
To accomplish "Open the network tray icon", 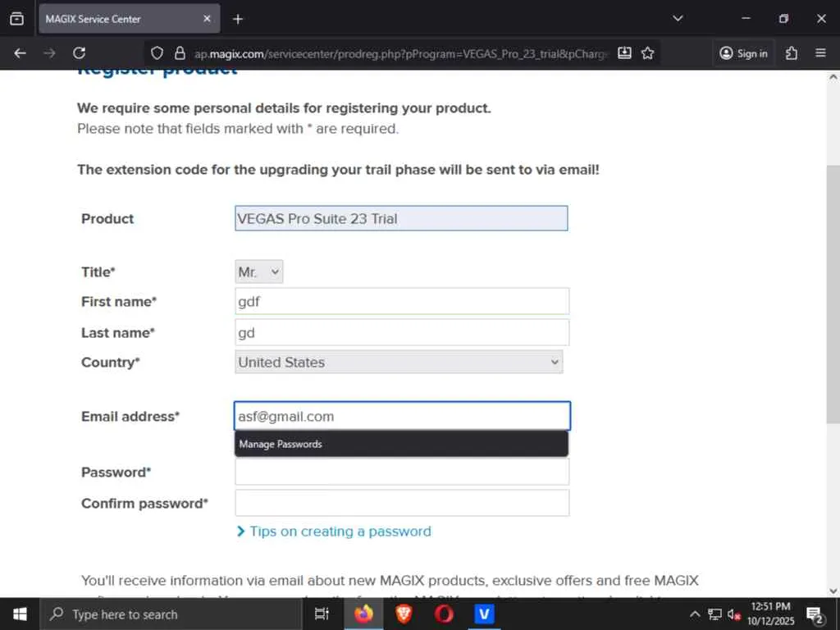I will [714, 614].
